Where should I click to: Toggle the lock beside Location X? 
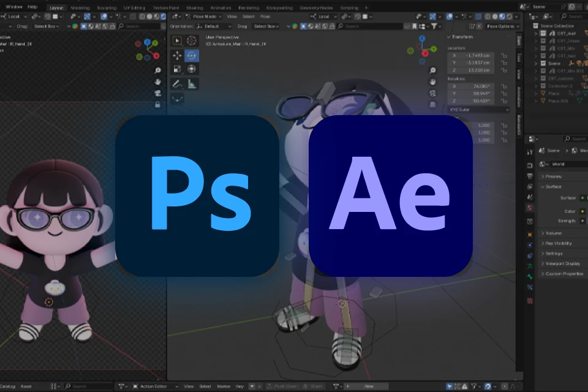504,56
